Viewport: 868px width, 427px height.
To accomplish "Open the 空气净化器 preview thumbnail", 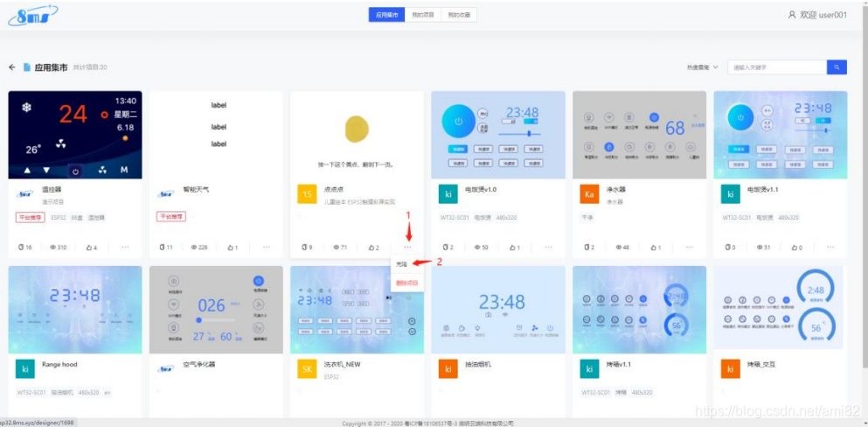I will coord(217,310).
